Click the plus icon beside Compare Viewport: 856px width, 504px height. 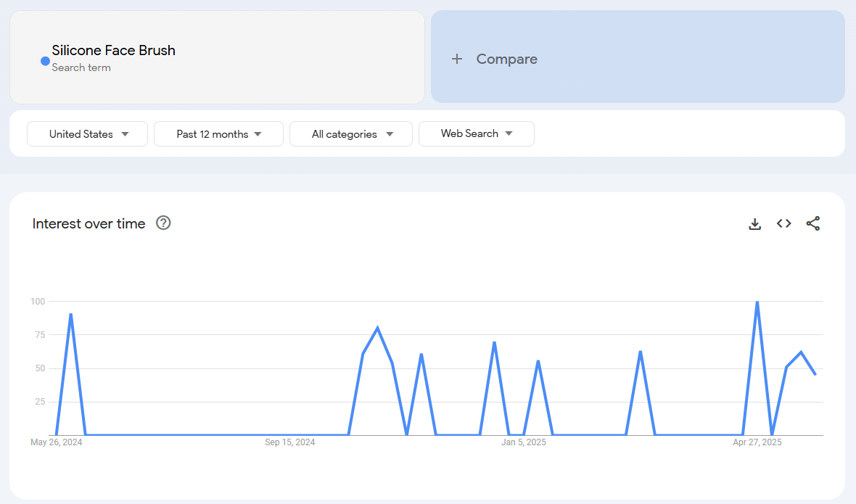click(456, 59)
